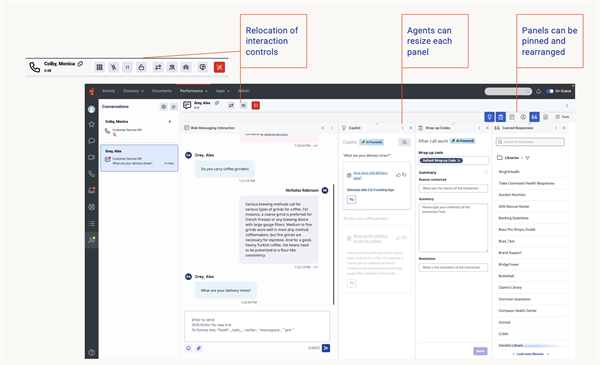Screen dimensions: 600x365
Task: Click the top search field
Action: [x=508, y=91]
